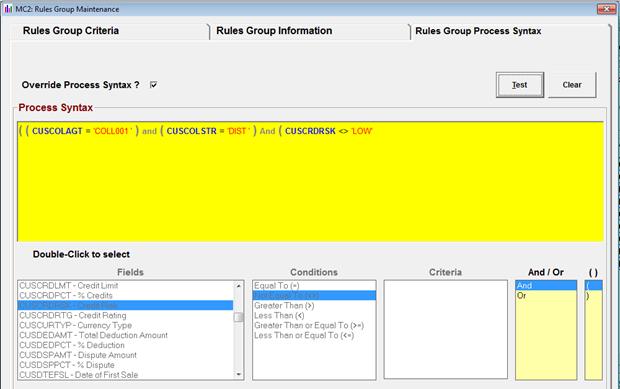The width and height of the screenshot is (620, 389).
Task: Click CUSCRDRSK in the process syntax
Action: click(x=310, y=131)
